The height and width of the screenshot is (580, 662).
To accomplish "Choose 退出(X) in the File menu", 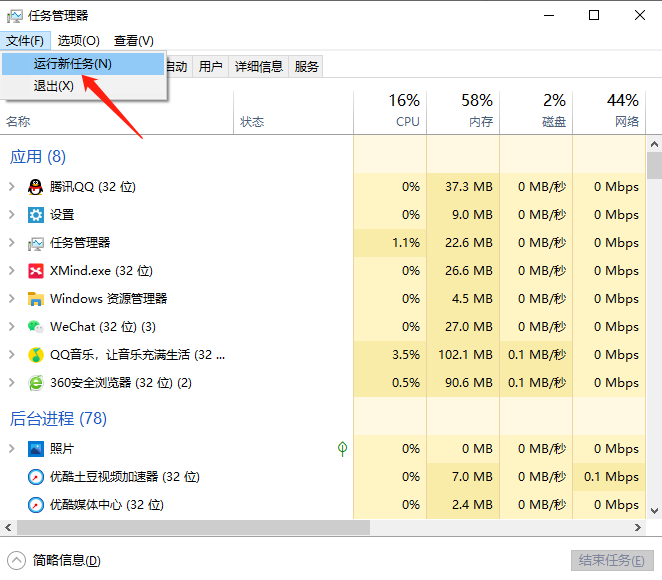I will 54,86.
